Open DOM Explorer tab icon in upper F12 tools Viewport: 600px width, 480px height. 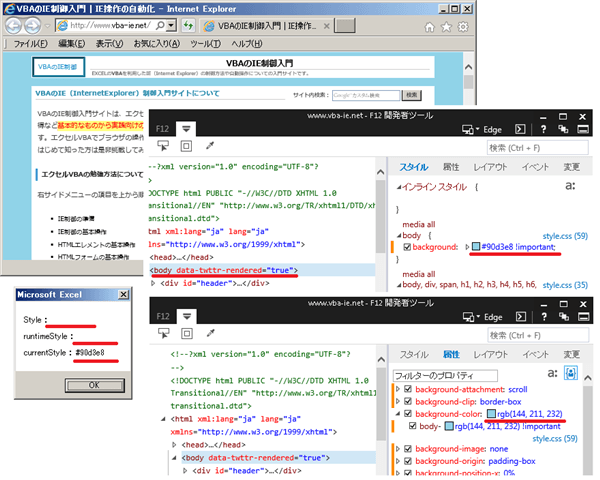(186, 129)
